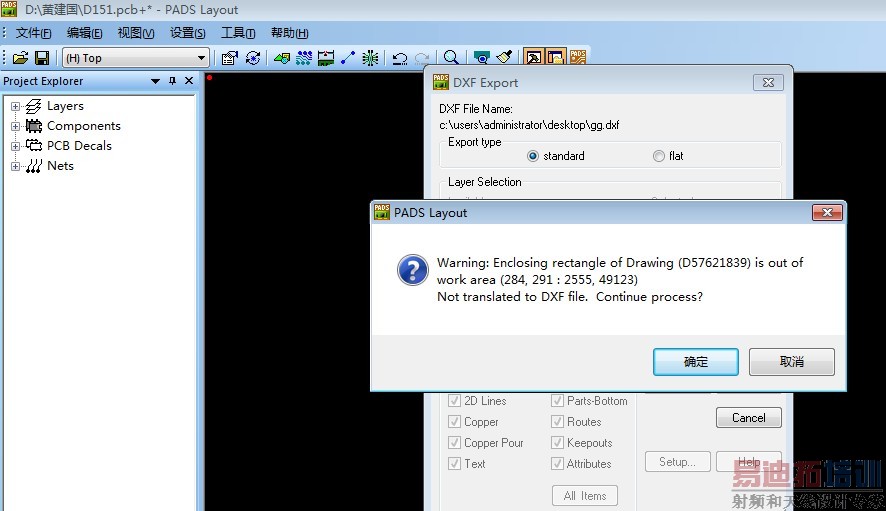Click the greyed Redo arrow icon
This screenshot has height=511, width=886.
tap(422, 58)
